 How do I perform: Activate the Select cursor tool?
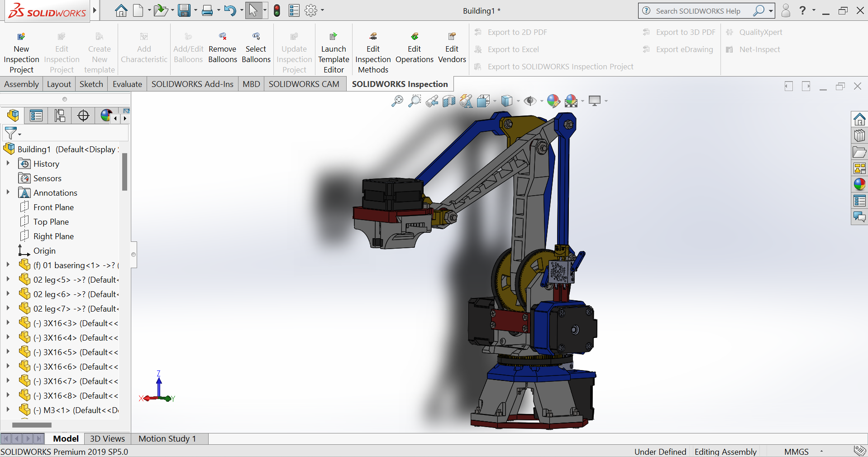(253, 10)
